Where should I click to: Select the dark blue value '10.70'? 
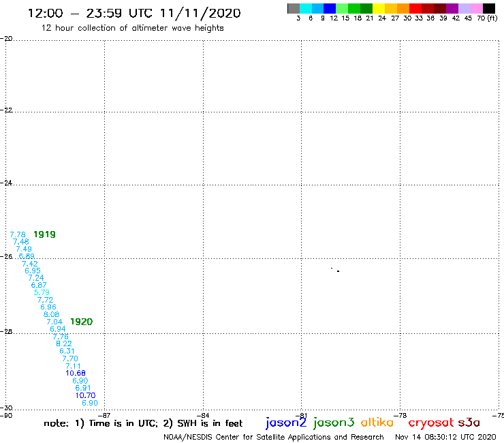(86, 395)
